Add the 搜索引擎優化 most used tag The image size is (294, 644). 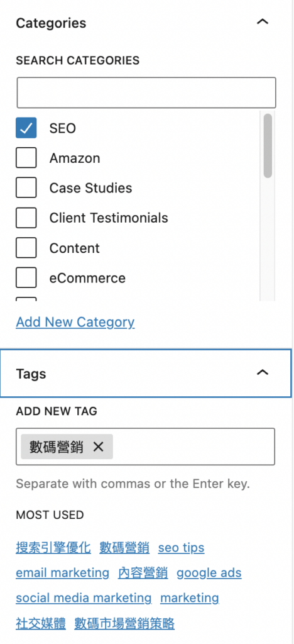pyautogui.click(x=53, y=548)
